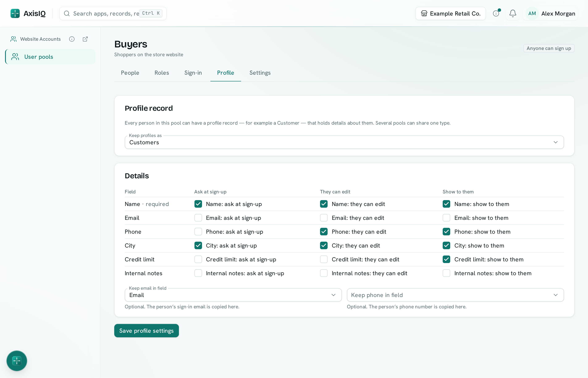Image resolution: width=588 pixels, height=378 pixels.
Task: Click the store icon beside Example Retail Co.
Action: pyautogui.click(x=424, y=13)
